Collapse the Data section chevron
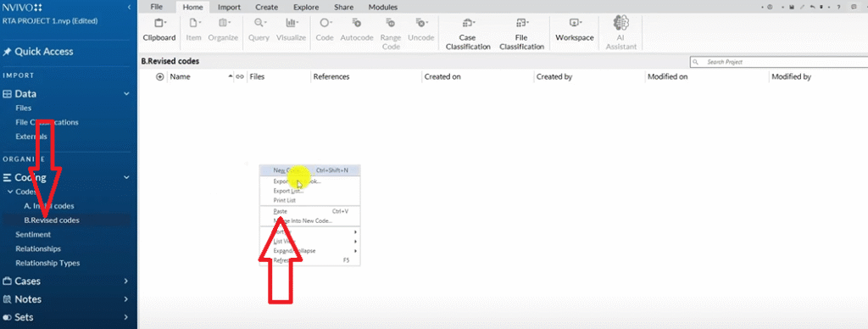Screen dimensions: 868x329 [126, 94]
